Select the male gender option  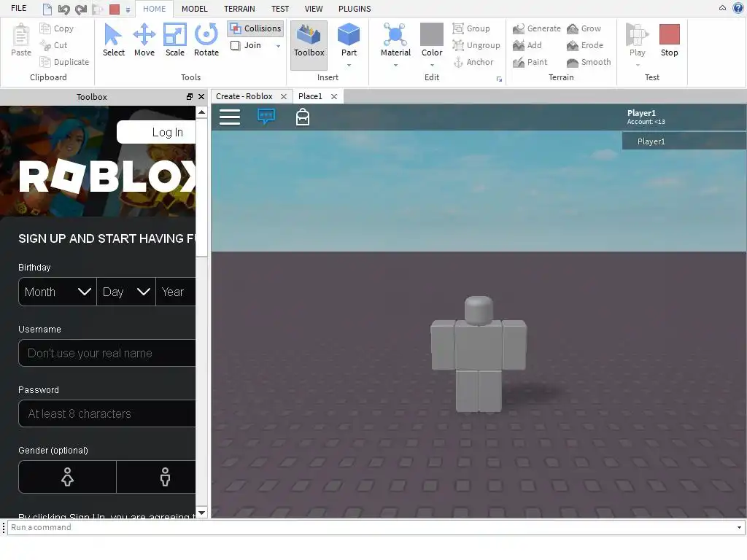(156, 477)
